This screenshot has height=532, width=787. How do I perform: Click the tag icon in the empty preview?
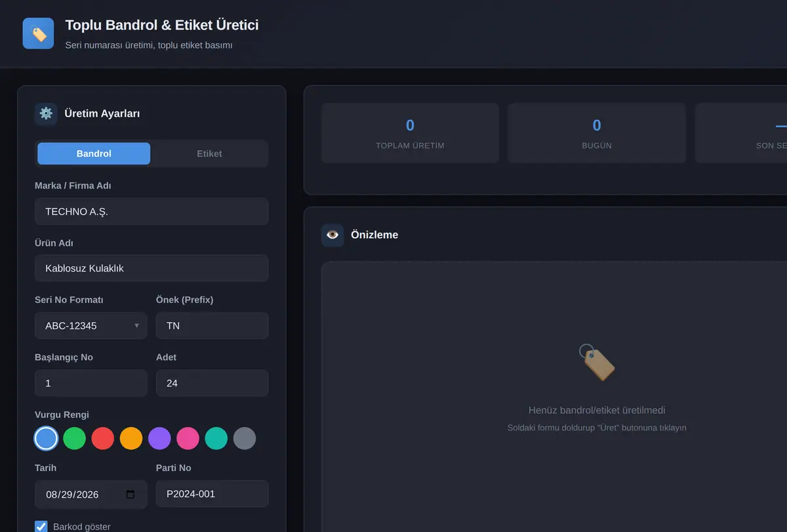coord(597,361)
